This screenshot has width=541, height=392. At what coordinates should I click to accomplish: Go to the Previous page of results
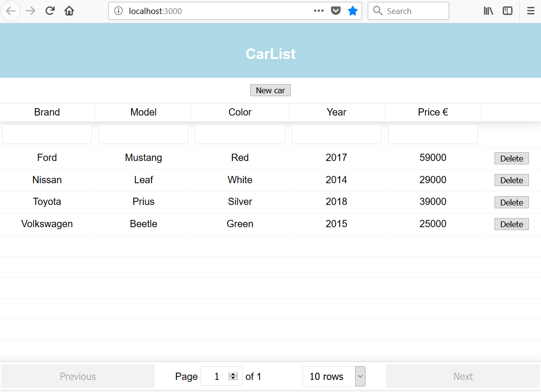point(77,376)
